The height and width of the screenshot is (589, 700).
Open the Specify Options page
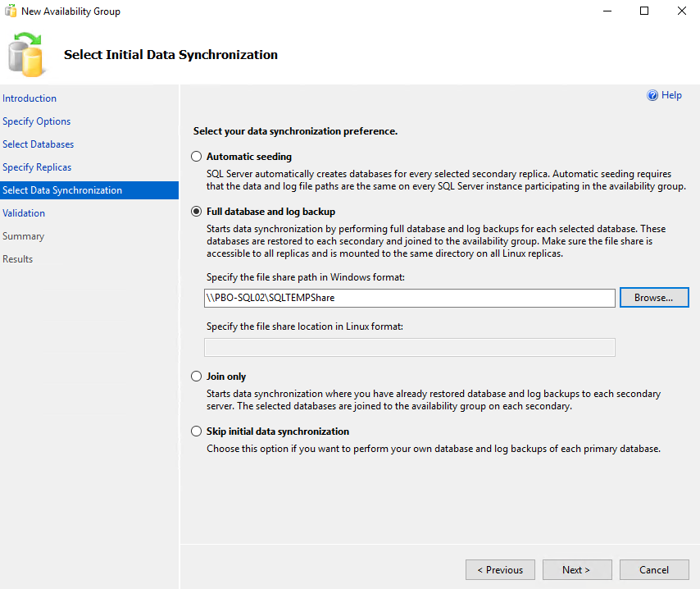click(x=37, y=121)
